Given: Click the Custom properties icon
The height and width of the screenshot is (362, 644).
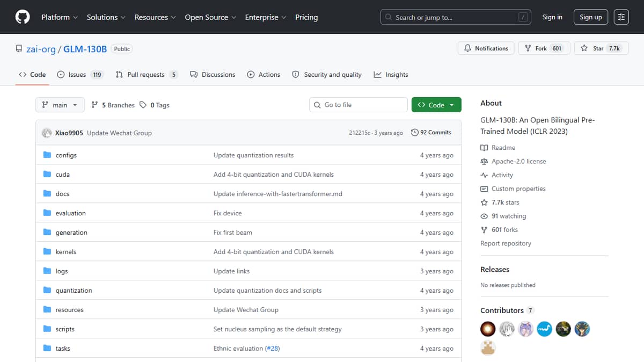Looking at the screenshot, I should click(484, 189).
